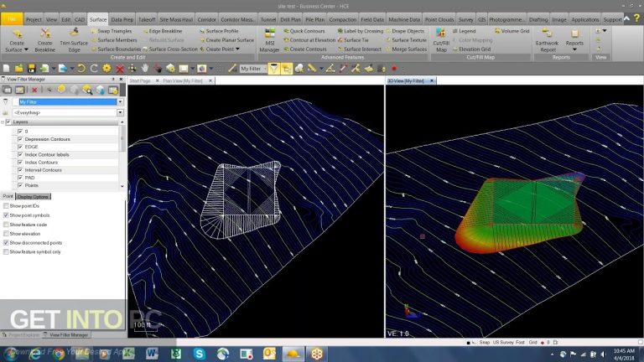Click the Quick Contours button
644x362 pixels.
[307, 30]
